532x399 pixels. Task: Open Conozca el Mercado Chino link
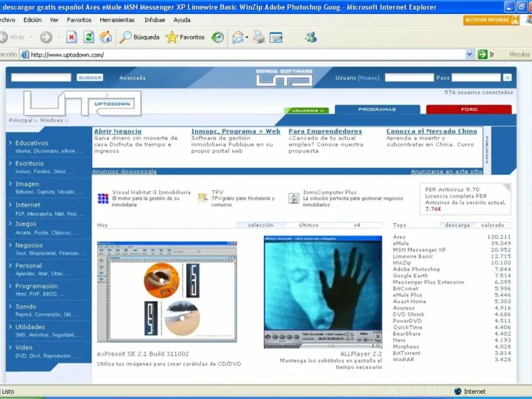tap(432, 131)
